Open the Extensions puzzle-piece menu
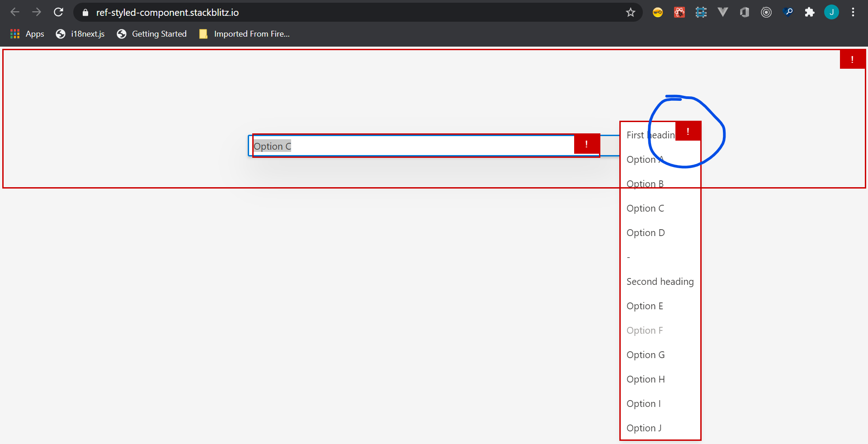 point(809,12)
